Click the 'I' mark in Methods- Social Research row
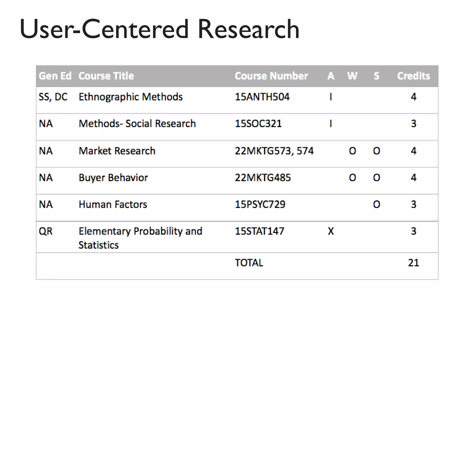 tap(331, 124)
